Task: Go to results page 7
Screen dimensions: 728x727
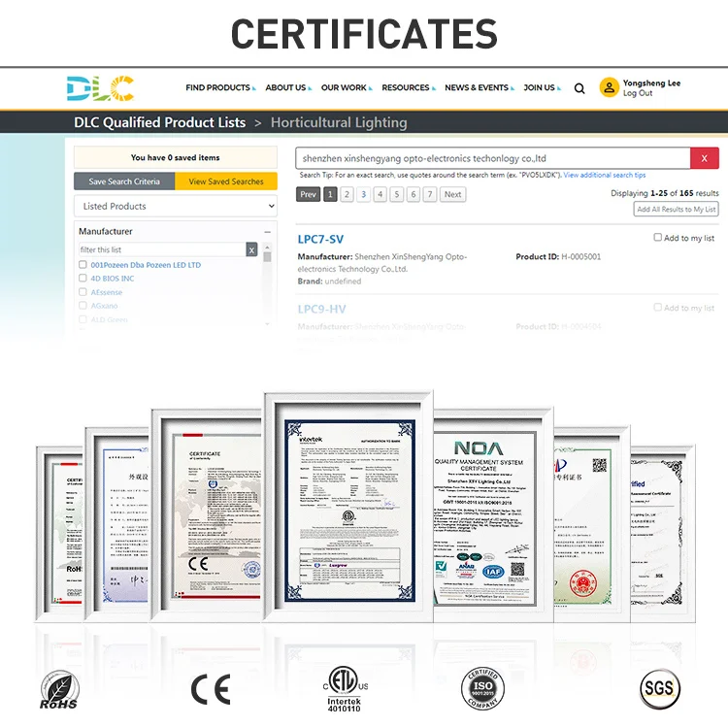Action: click(x=430, y=194)
